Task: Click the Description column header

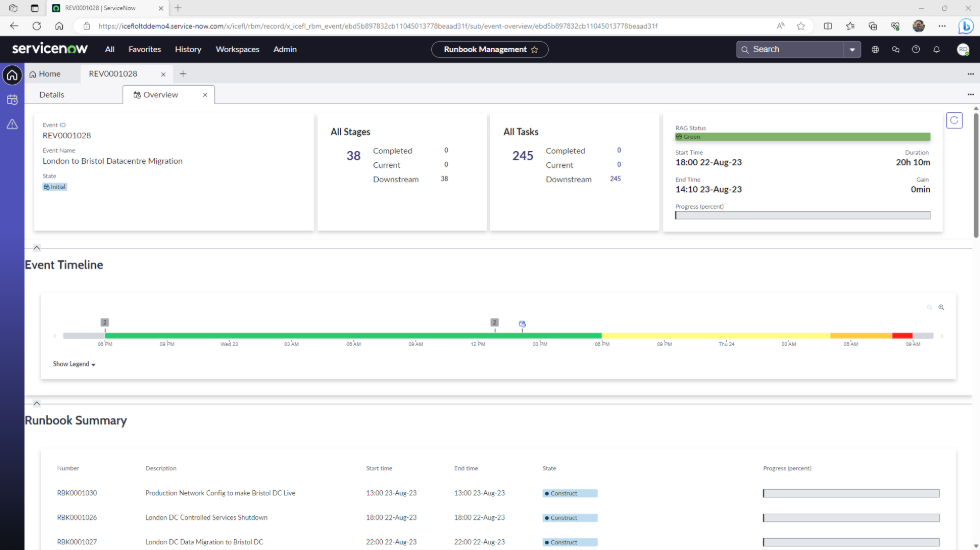Action: [161, 468]
